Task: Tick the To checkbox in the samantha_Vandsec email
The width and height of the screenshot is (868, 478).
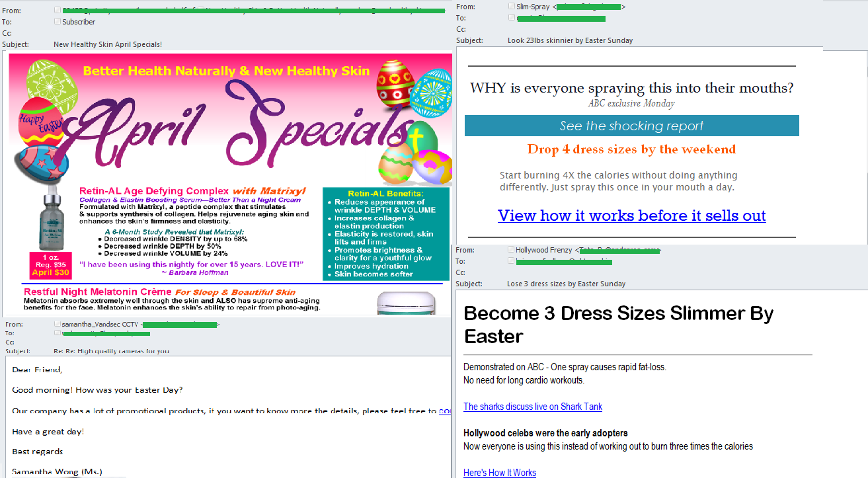Action: [x=58, y=333]
